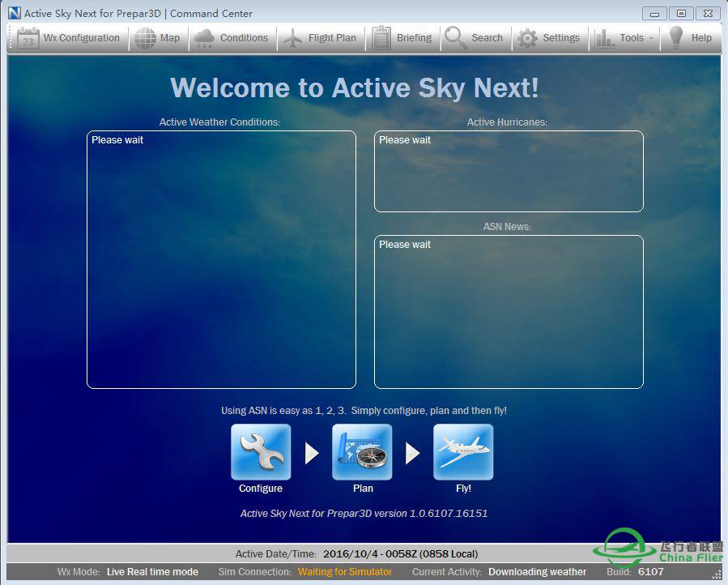Select the Search magnifying glass icon
The width and height of the screenshot is (728, 585).
[456, 38]
